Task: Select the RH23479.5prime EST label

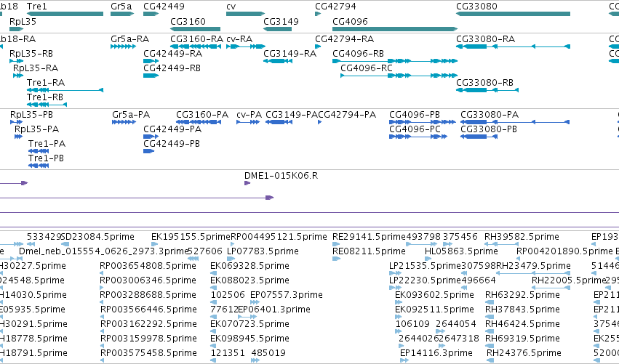Action: pos(533,266)
